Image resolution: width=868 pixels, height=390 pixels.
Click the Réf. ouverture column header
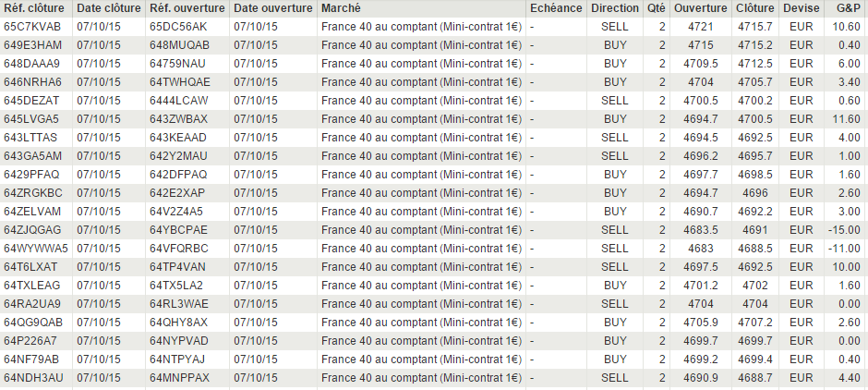(187, 7)
